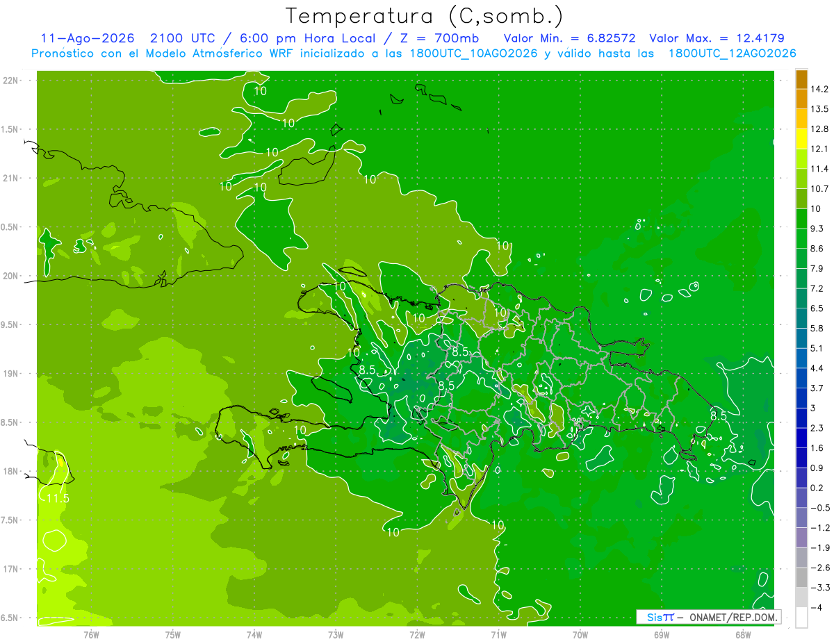This screenshot has height=644, width=834.
Task: Select the legend value '14.2'
Action: 820,89
